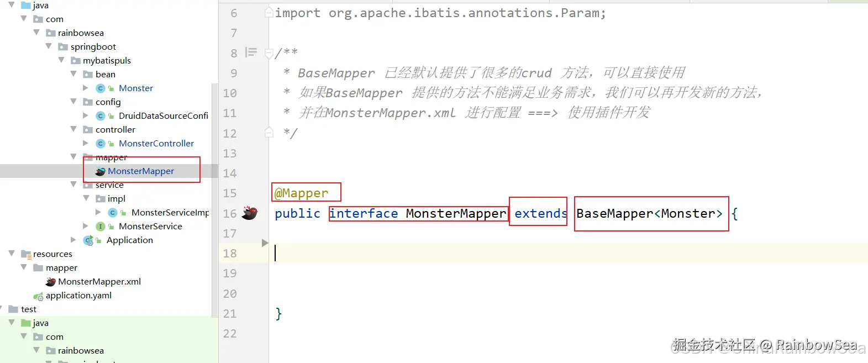Image resolution: width=868 pixels, height=363 pixels.
Task: Open MonsterService in project tree
Action: tap(150, 226)
